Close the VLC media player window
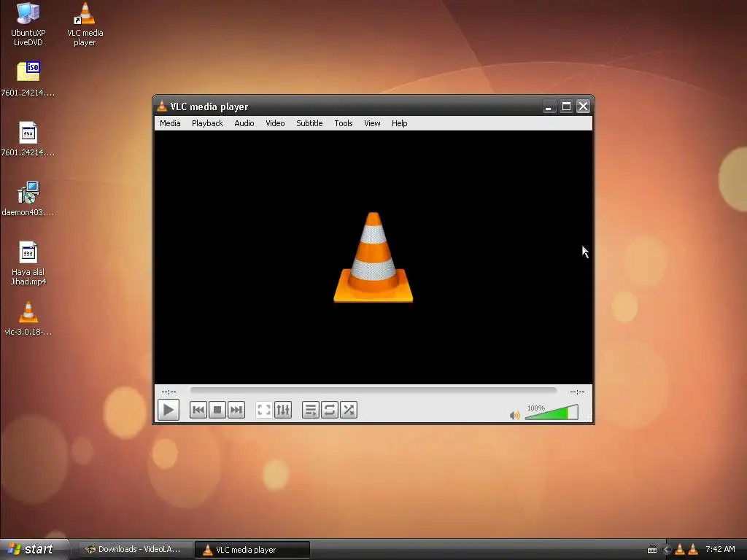Image resolution: width=747 pixels, height=560 pixels. click(583, 106)
